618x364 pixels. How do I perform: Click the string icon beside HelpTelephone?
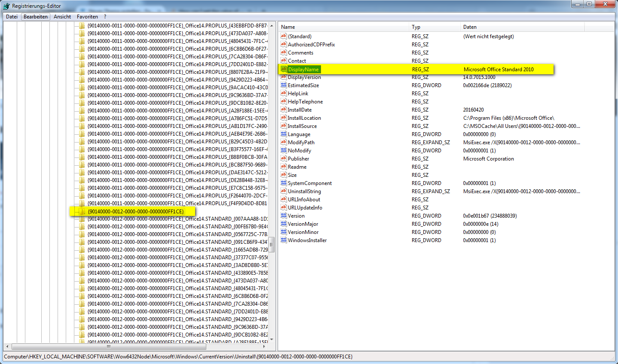pyautogui.click(x=283, y=101)
